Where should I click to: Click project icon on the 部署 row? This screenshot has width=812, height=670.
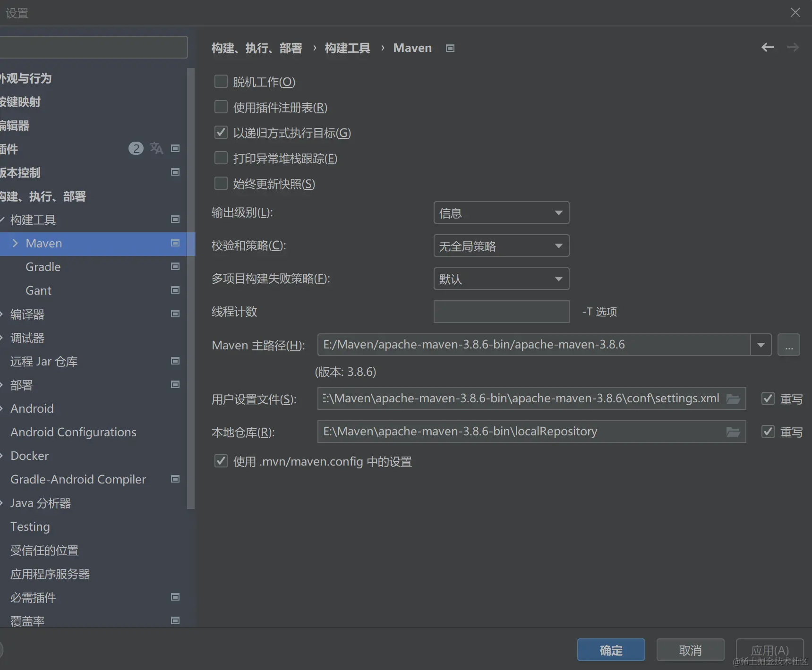pyautogui.click(x=175, y=384)
